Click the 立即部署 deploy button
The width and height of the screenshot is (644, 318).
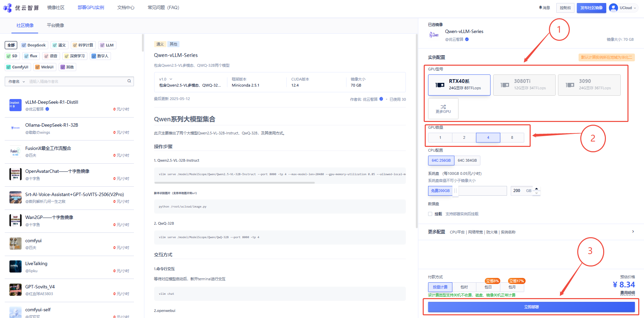point(531,307)
